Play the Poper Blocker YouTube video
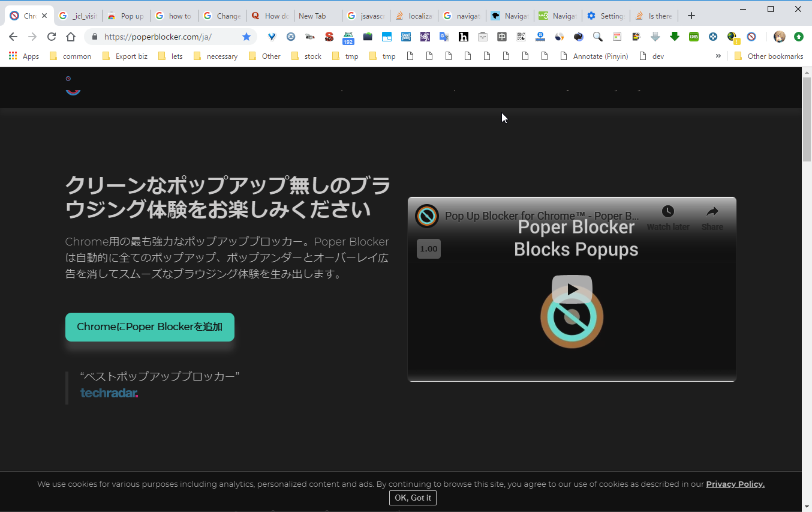This screenshot has width=812, height=512. coord(572,290)
